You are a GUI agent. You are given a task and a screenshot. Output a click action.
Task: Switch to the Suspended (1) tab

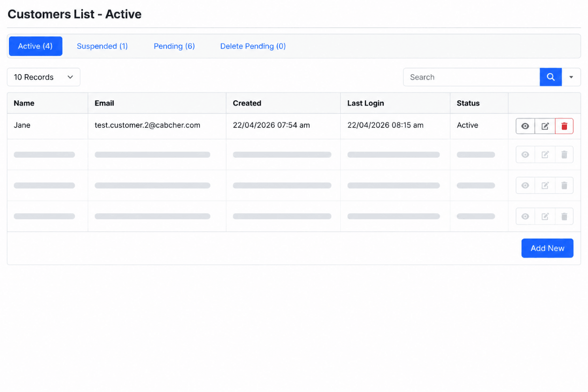(x=102, y=46)
